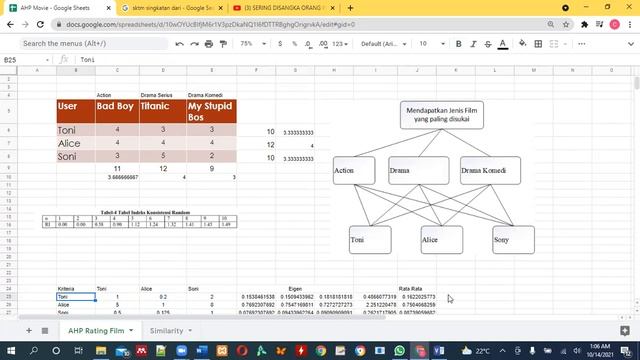Viewport: 640px width, 360px height.
Task: Click the Search the menus field
Action: [93, 43]
